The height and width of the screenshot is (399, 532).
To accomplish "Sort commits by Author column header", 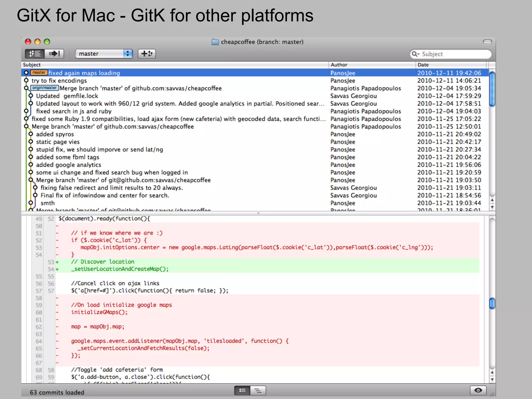I will pyautogui.click(x=339, y=65).
